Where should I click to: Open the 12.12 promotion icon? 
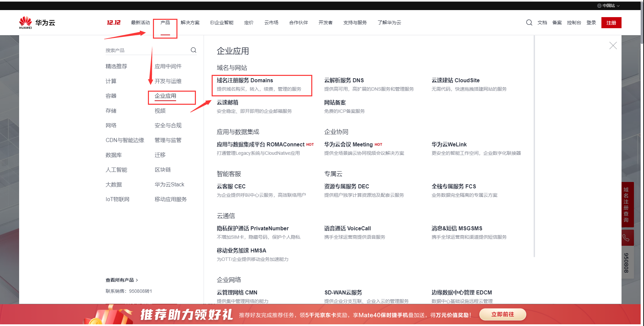click(114, 22)
